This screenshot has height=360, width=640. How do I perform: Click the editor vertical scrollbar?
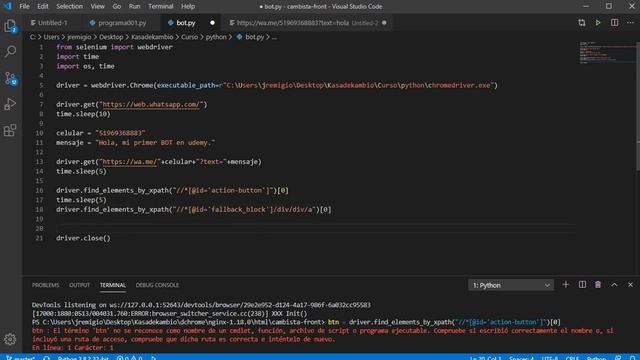(638, 106)
